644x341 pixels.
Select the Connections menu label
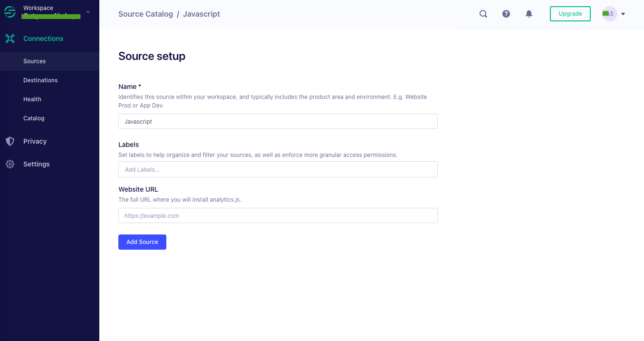[x=43, y=39]
